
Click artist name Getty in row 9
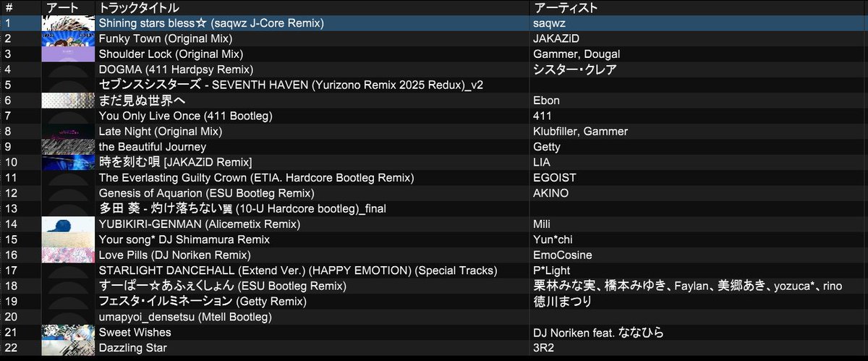(x=547, y=147)
